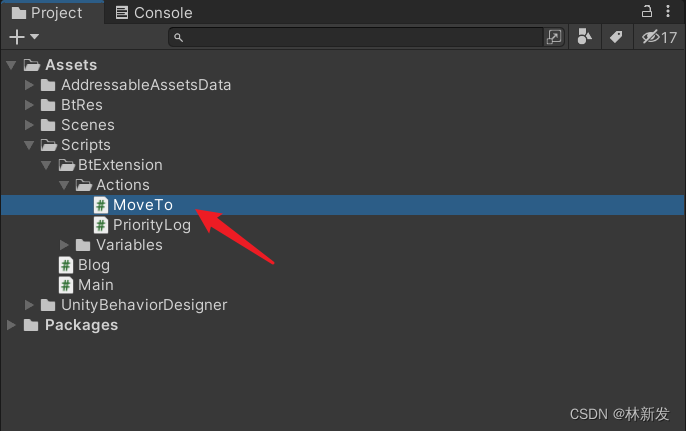Open the three-dot panel options menu
The image size is (686, 431).
[x=668, y=11]
